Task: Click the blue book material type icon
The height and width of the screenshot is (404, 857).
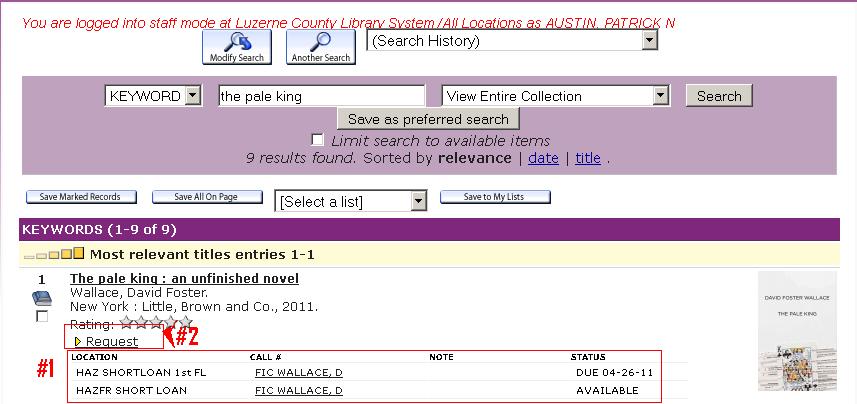Action: coord(41,298)
